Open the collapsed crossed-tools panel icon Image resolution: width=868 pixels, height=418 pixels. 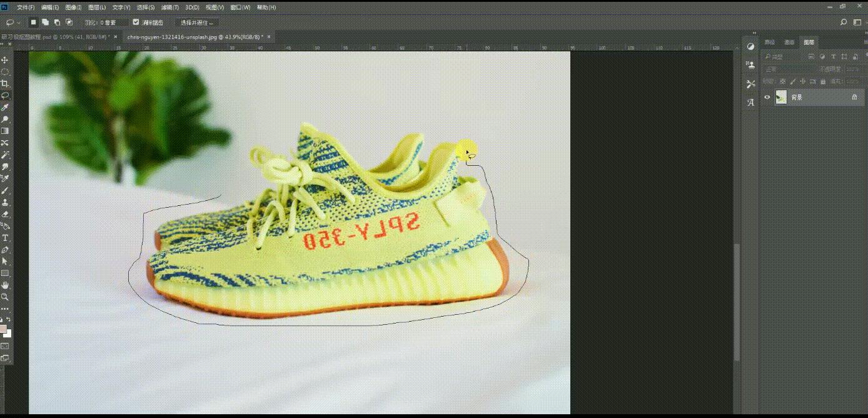[x=750, y=84]
